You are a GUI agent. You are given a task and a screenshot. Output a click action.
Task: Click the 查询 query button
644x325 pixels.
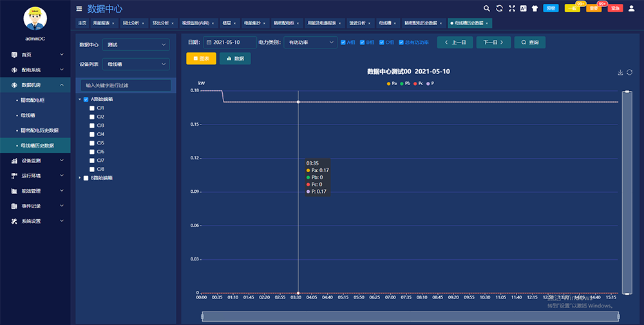pyautogui.click(x=529, y=43)
